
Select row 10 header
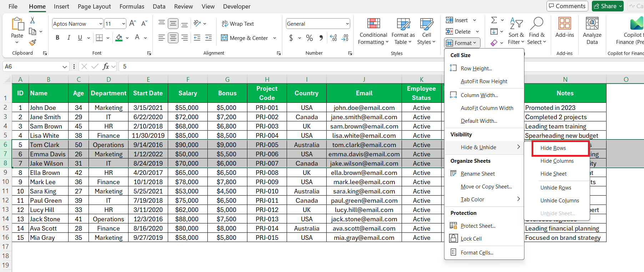click(6, 182)
